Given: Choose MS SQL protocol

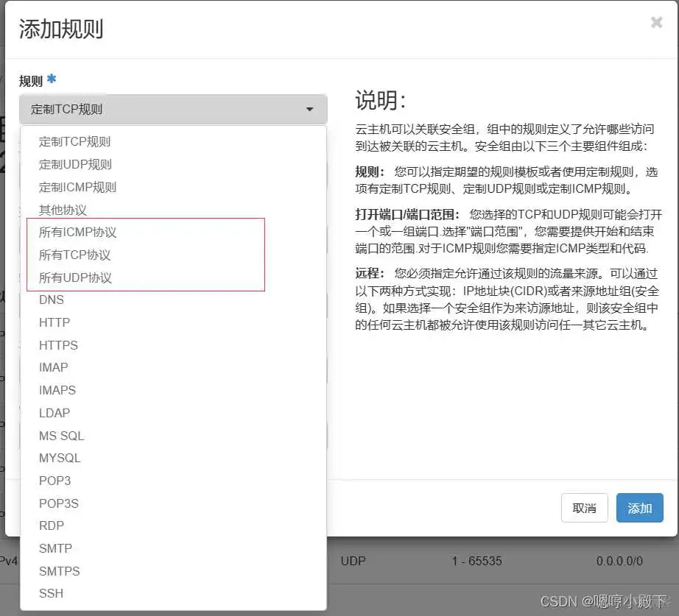Looking at the screenshot, I should tap(61, 436).
